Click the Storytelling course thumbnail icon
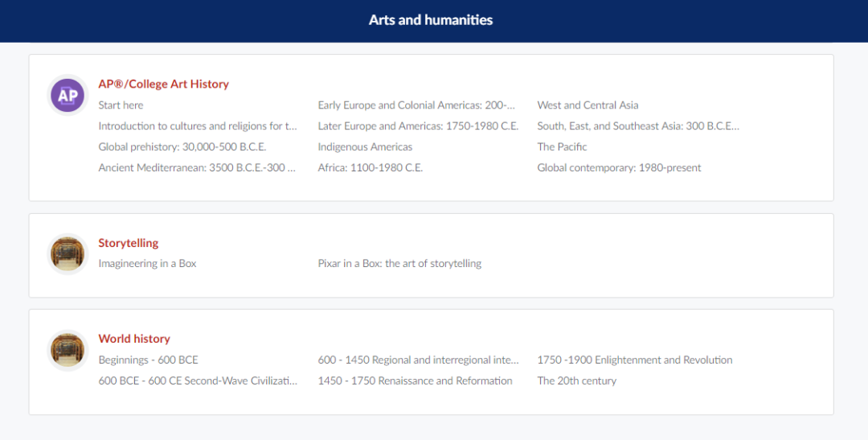 point(68,254)
